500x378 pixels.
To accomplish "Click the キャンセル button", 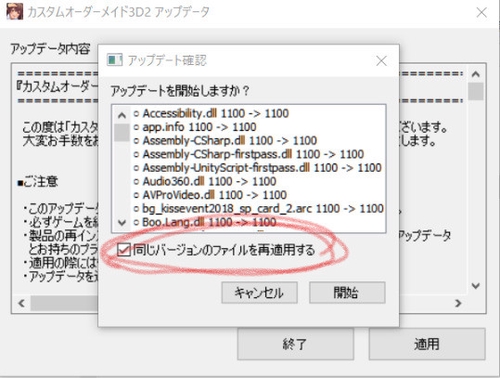I will tap(259, 293).
